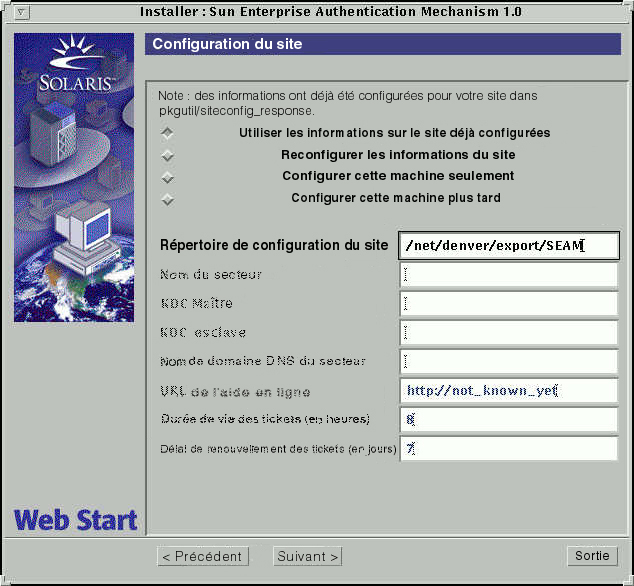Choose 'Configurer cette machine plus tard'

tap(167, 200)
